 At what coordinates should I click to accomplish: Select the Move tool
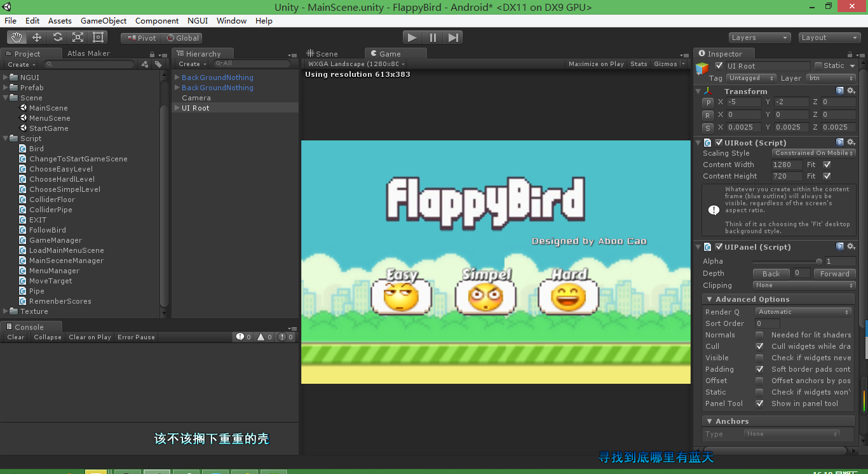[37, 37]
